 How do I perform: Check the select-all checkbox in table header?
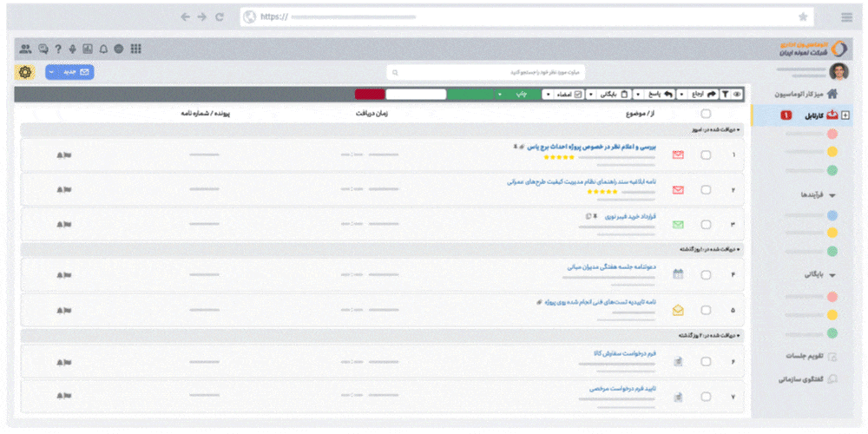pos(706,114)
